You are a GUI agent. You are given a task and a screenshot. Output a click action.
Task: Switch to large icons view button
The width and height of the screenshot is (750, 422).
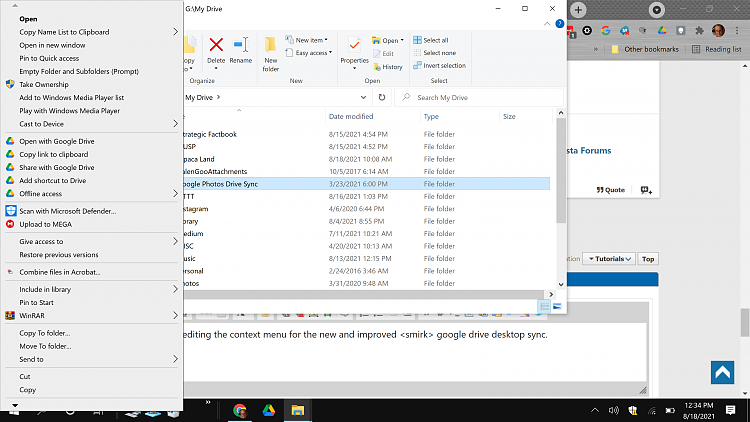point(557,306)
